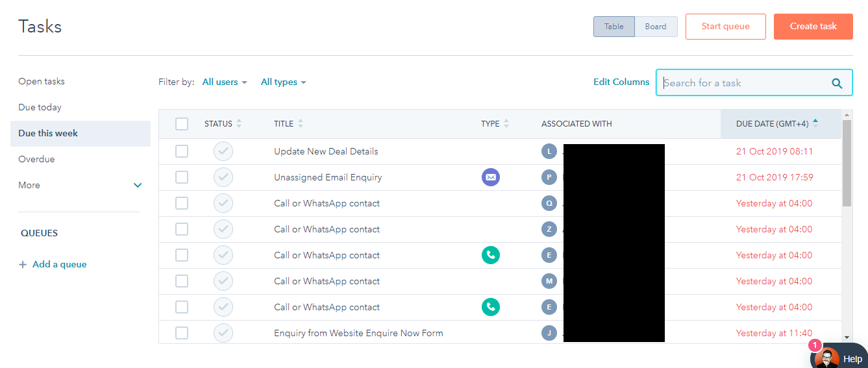
Task: Open the All users filter dropdown
Action: pos(225,82)
